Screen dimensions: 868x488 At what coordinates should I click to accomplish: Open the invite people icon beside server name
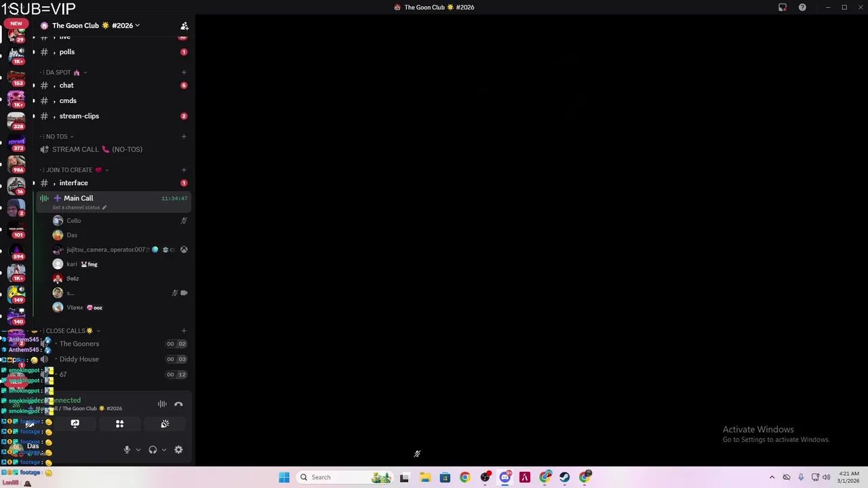pos(184,26)
